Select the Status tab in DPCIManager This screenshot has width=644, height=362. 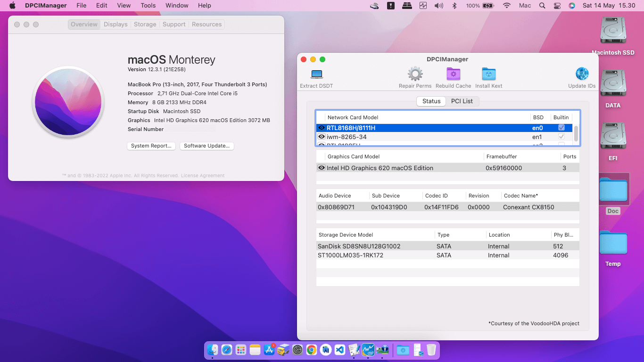431,101
